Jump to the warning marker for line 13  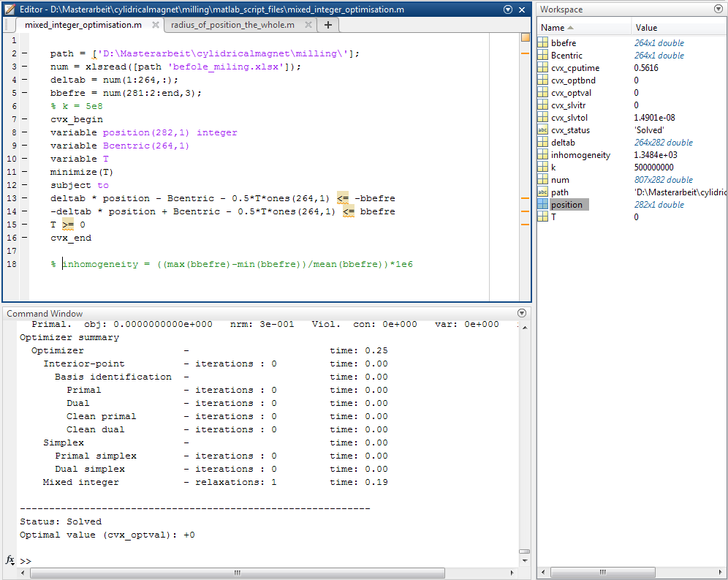tap(525, 198)
